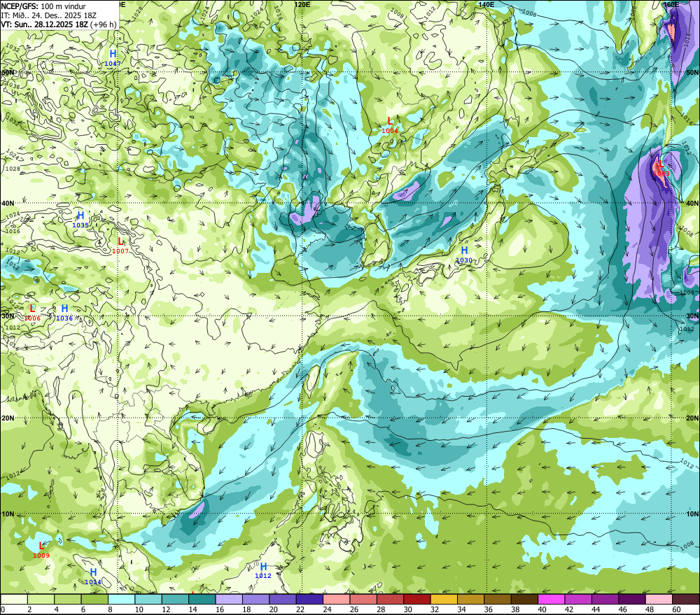Click the 20N label on the right edge

tap(692, 418)
